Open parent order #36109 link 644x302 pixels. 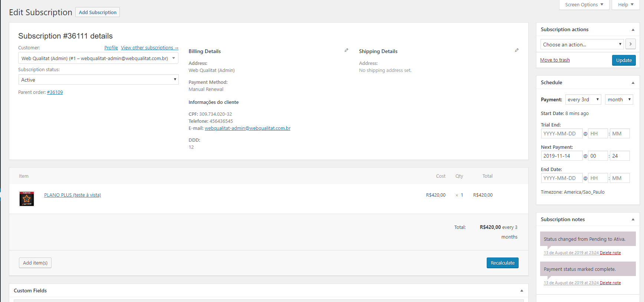coord(55,92)
